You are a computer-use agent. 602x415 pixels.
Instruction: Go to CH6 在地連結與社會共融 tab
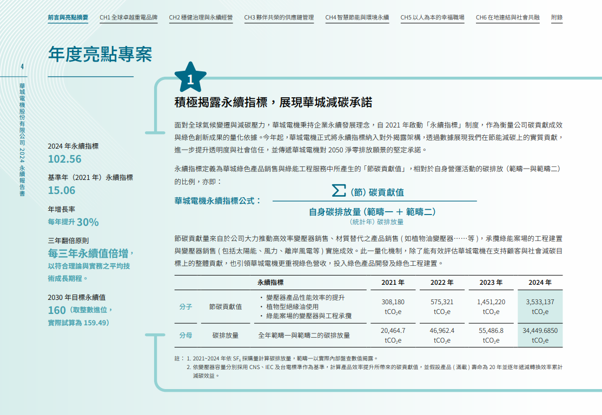point(508,18)
